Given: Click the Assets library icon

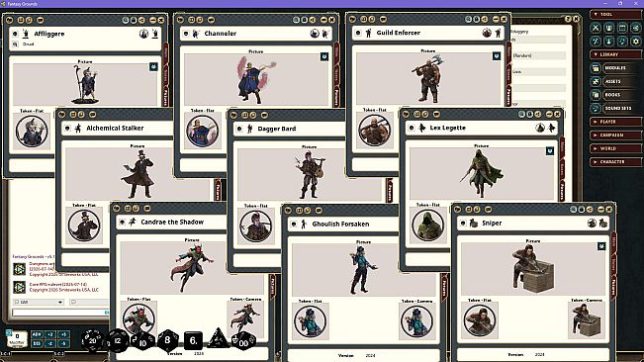Looking at the screenshot, I should coord(596,81).
